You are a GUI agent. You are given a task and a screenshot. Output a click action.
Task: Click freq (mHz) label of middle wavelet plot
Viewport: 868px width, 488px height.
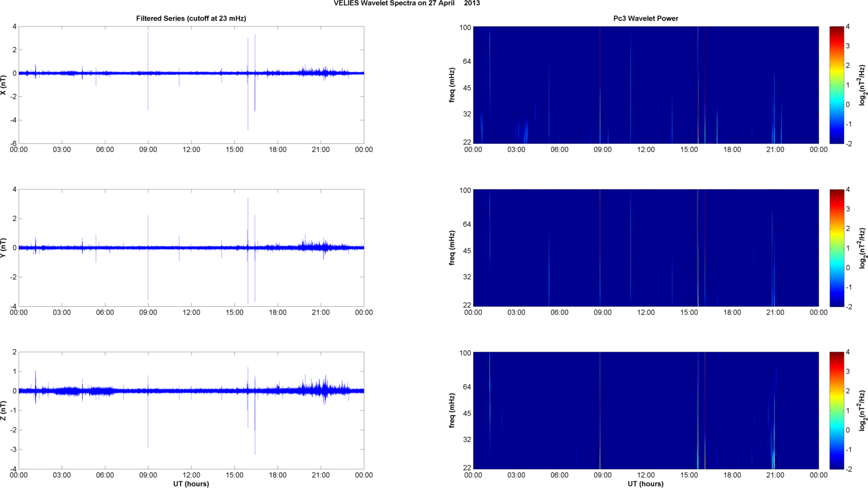(x=452, y=248)
